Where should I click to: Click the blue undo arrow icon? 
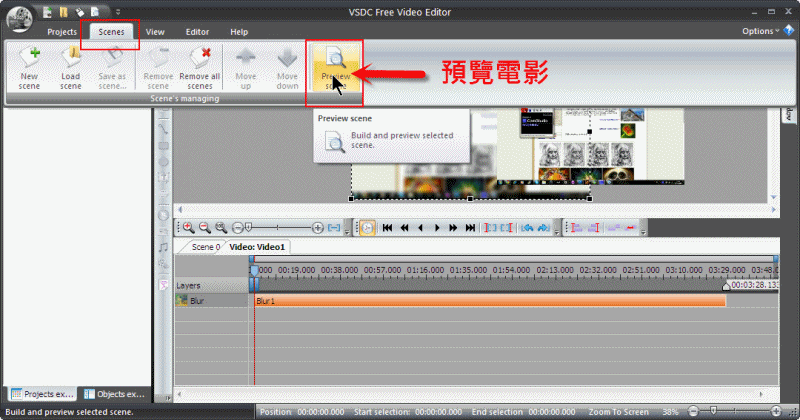[x=527, y=228]
